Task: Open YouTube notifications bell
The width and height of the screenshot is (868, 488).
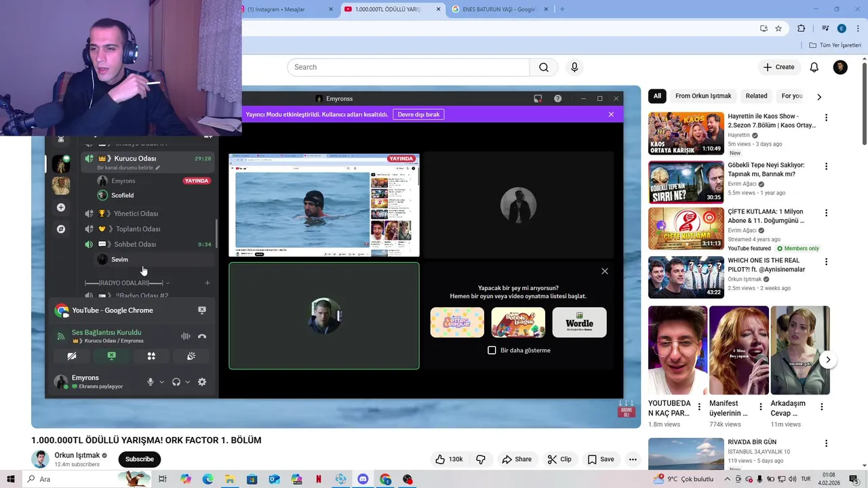Action: [x=814, y=67]
